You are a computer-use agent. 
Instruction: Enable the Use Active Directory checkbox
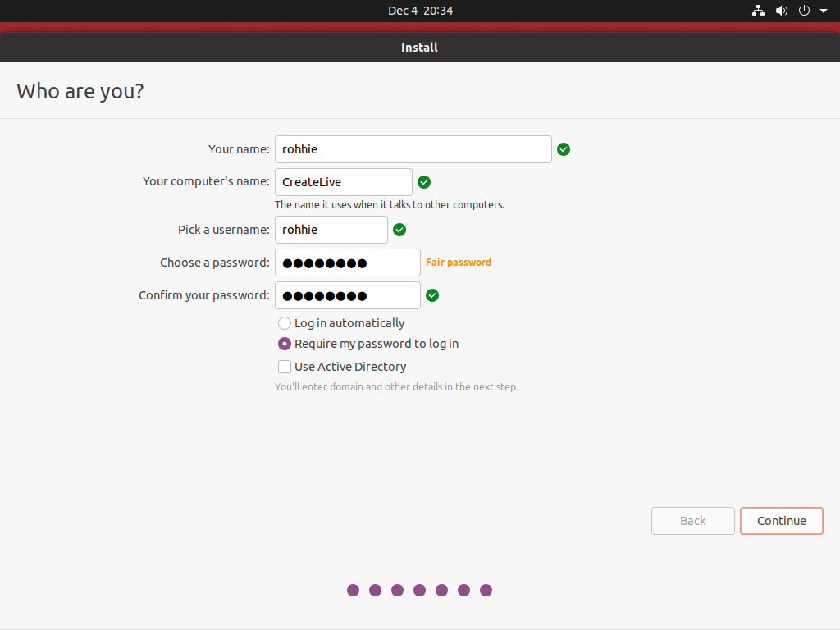(x=285, y=367)
